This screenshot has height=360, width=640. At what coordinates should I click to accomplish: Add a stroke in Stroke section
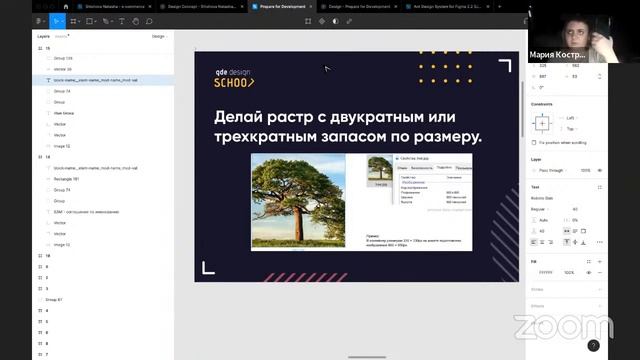[x=600, y=289]
